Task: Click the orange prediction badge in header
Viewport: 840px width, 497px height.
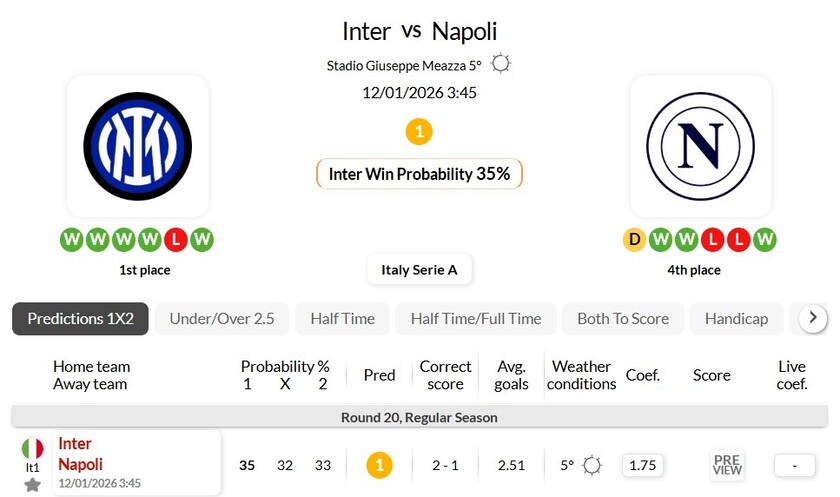Action: [x=419, y=131]
